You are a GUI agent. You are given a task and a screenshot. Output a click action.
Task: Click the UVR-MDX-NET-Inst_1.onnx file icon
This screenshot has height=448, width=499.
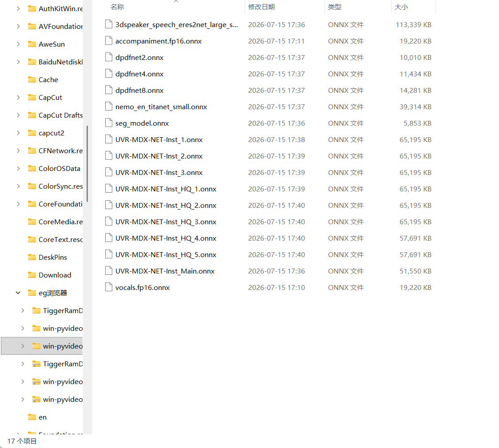point(109,140)
